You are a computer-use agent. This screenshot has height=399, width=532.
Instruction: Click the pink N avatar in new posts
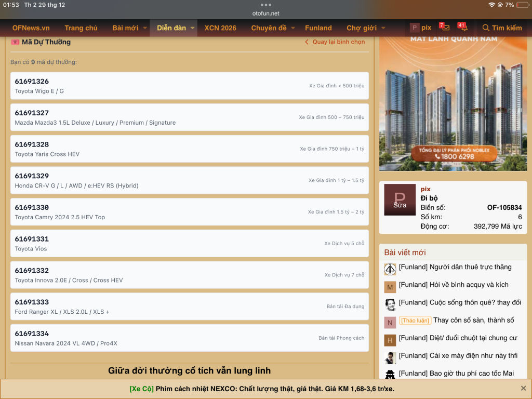click(x=390, y=323)
